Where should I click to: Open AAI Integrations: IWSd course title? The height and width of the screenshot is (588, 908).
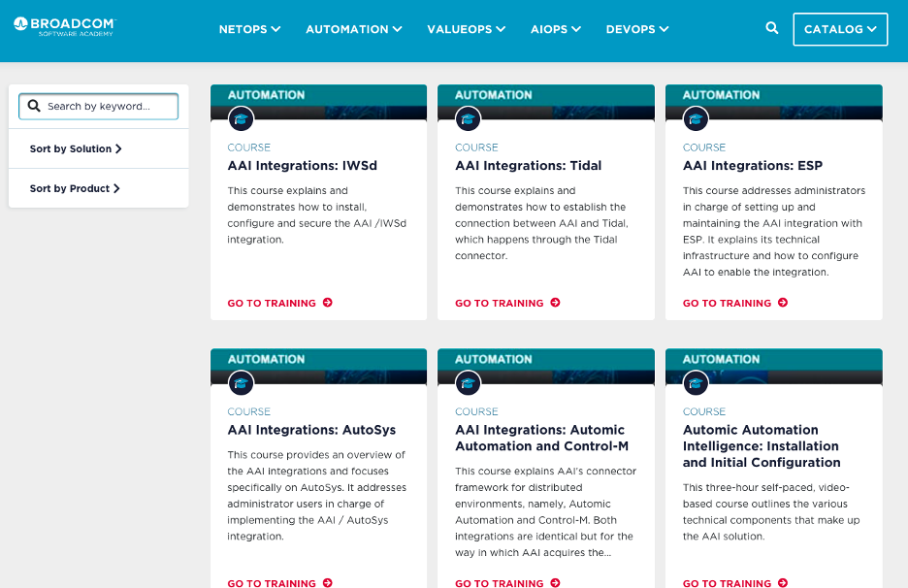tap(303, 166)
